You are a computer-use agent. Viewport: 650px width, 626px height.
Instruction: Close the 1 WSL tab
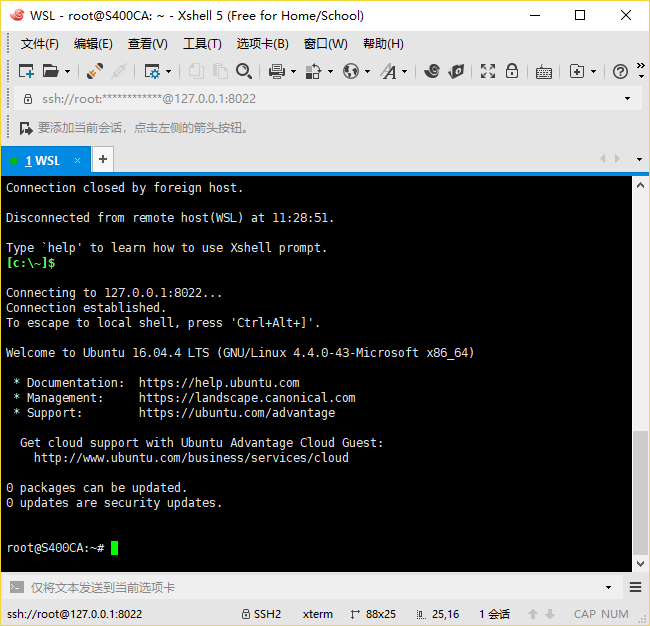click(x=78, y=160)
